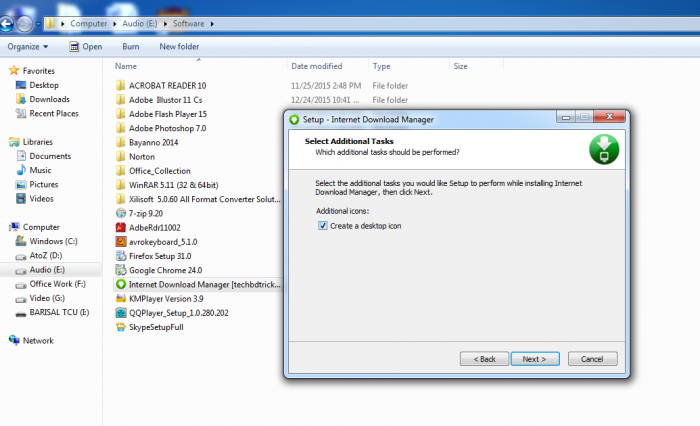Image resolution: width=700 pixels, height=426 pixels.
Task: Click the Adobe Illustor 11 Cs folder icon
Action: point(120,100)
